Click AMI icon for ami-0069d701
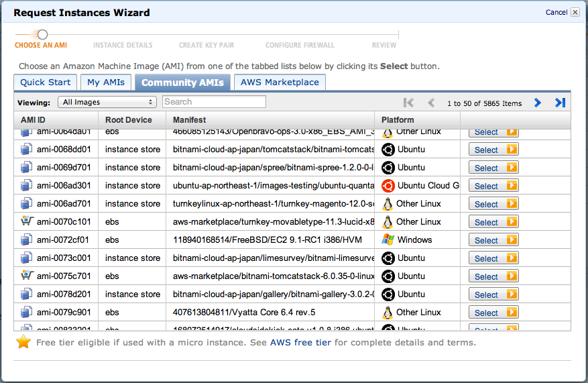This screenshot has height=383, width=588. 26,167
